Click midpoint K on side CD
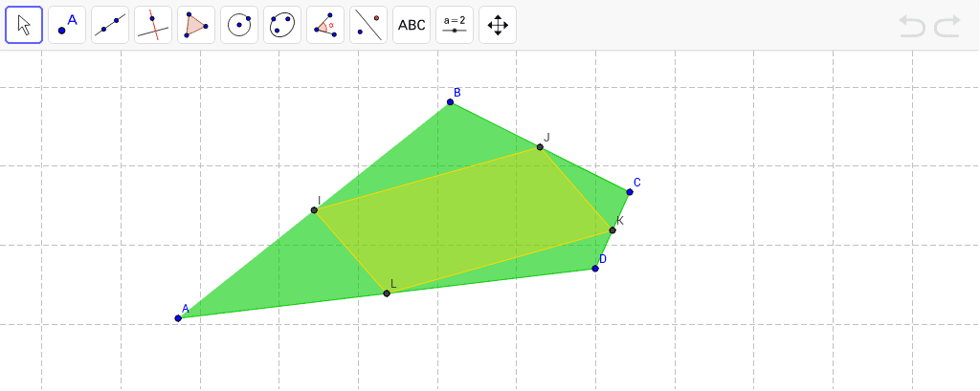This screenshot has width=980, height=391. click(612, 230)
